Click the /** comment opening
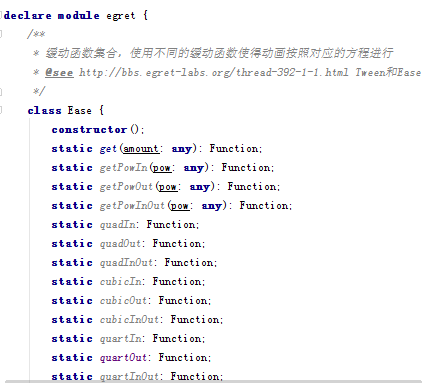 pos(36,34)
